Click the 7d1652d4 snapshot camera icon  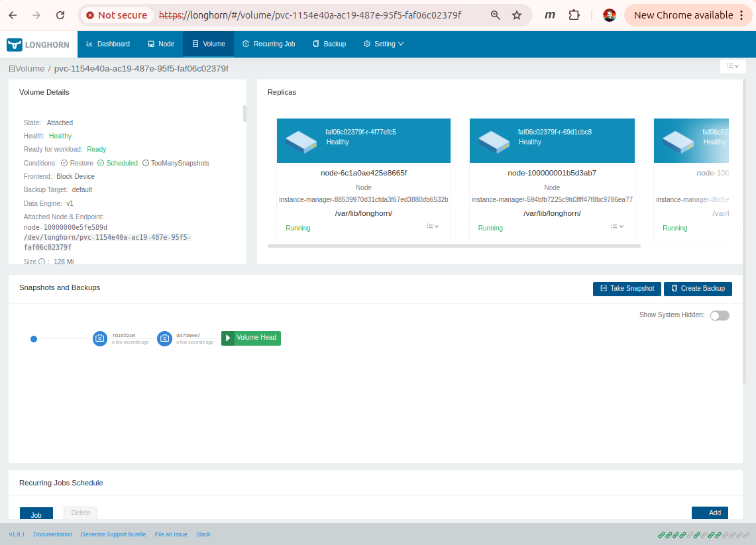coord(100,338)
